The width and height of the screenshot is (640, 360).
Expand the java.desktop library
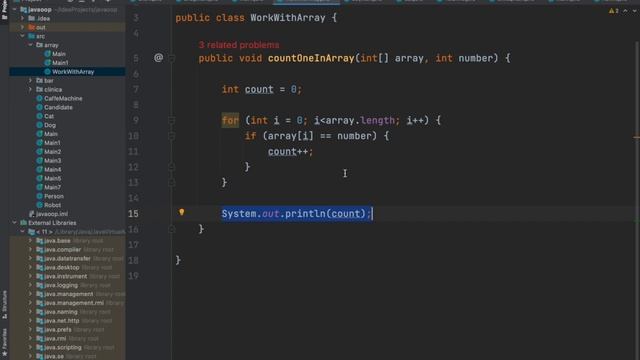(31, 268)
